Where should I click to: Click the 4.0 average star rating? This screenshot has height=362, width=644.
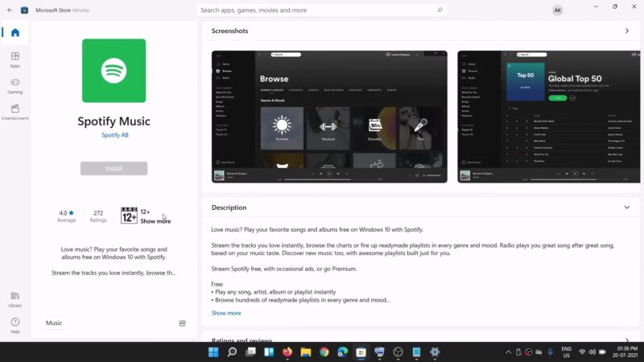coord(67,216)
